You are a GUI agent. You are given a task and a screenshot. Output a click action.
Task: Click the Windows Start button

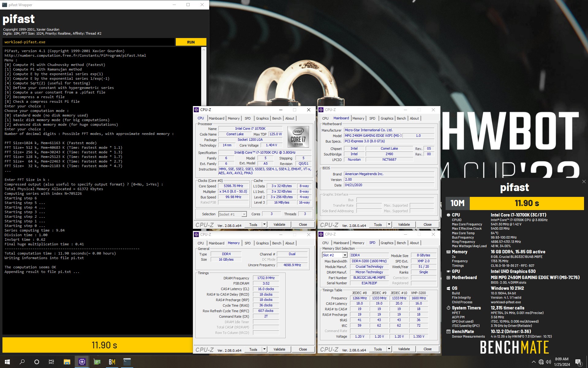pyautogui.click(x=7, y=362)
